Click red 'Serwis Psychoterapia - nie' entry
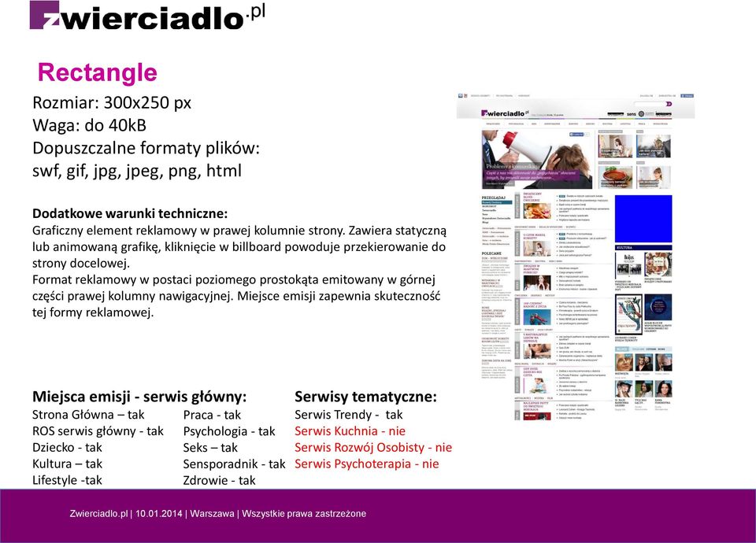 [x=367, y=464]
